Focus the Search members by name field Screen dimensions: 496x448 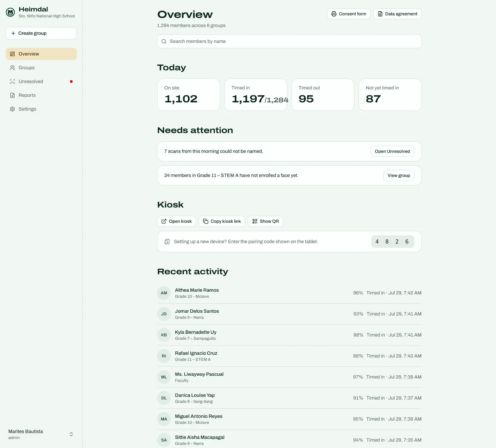click(289, 42)
